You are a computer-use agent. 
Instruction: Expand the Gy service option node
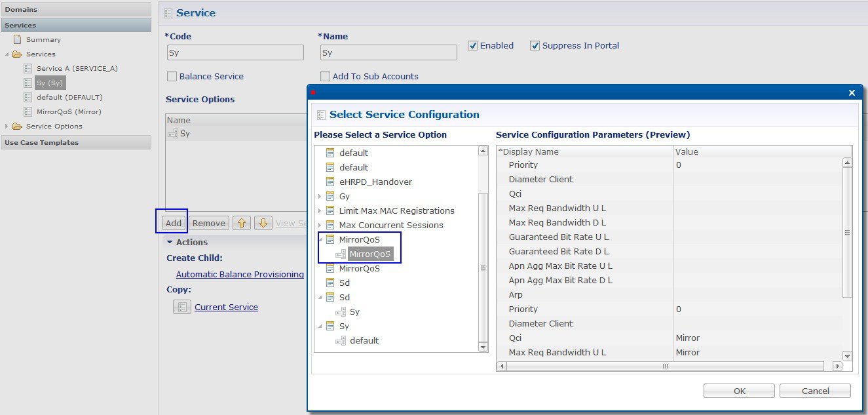tap(320, 196)
